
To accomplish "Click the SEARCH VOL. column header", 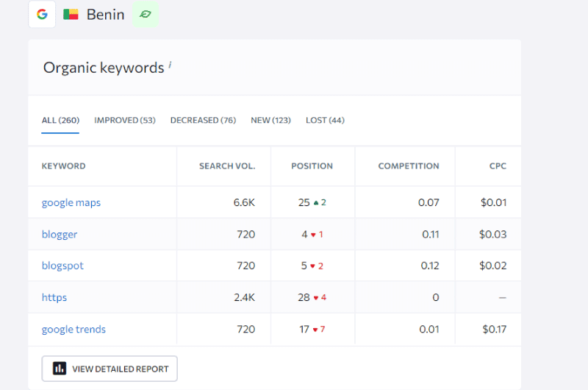I will click(227, 166).
